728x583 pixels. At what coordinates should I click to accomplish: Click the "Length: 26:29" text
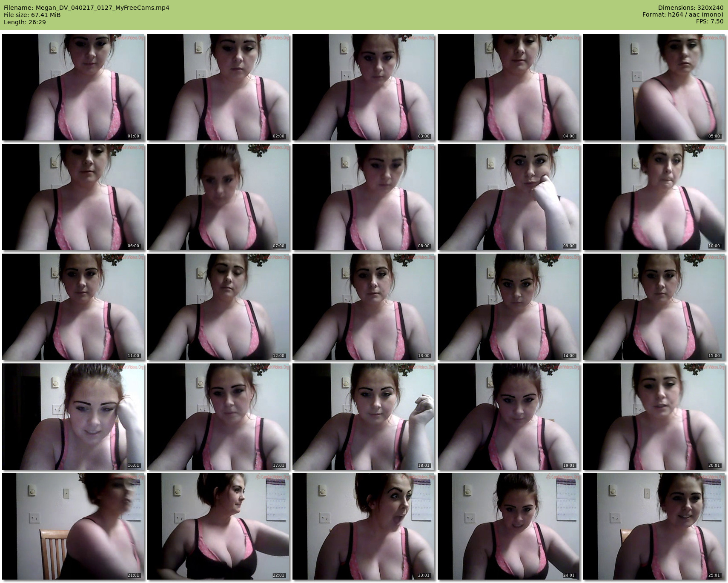(x=25, y=22)
